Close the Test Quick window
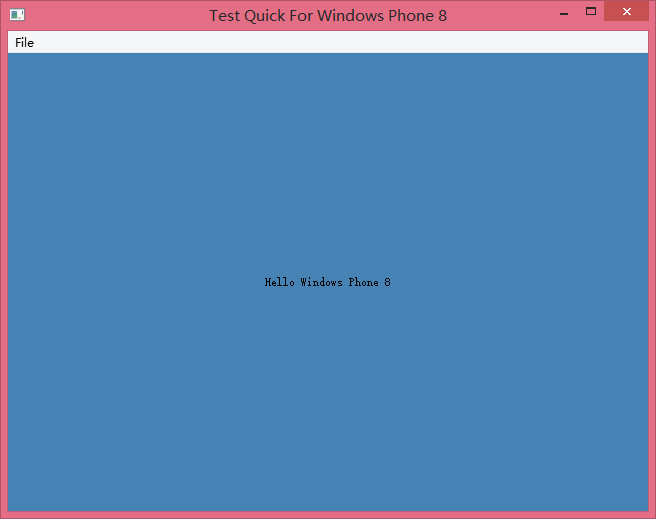This screenshot has width=656, height=519. pos(626,11)
